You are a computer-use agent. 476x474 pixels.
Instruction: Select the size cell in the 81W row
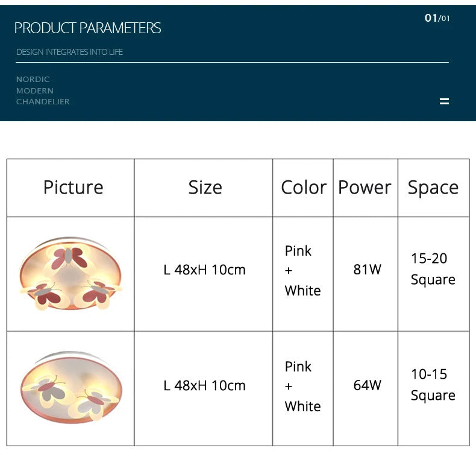click(x=204, y=270)
